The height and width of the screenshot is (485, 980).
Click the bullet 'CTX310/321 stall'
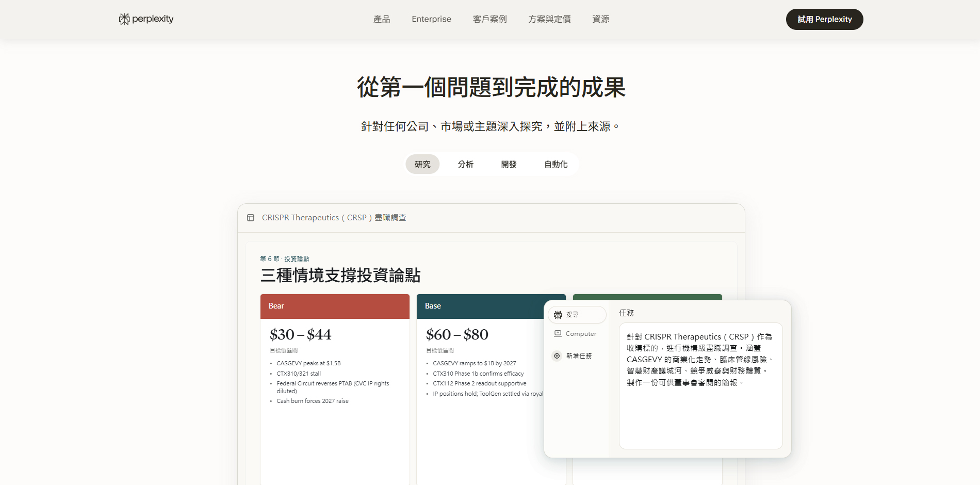[299, 374]
